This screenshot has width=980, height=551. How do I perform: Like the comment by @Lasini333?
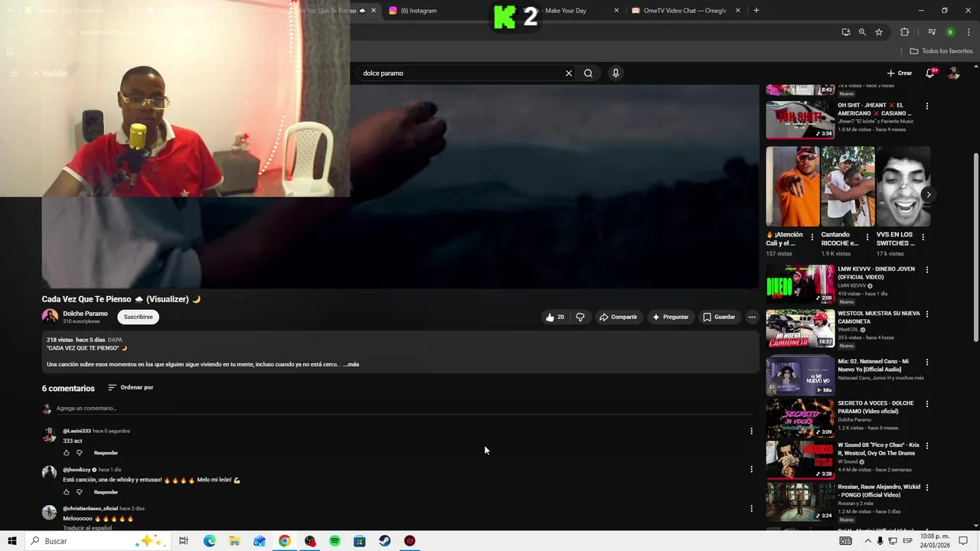pyautogui.click(x=66, y=453)
